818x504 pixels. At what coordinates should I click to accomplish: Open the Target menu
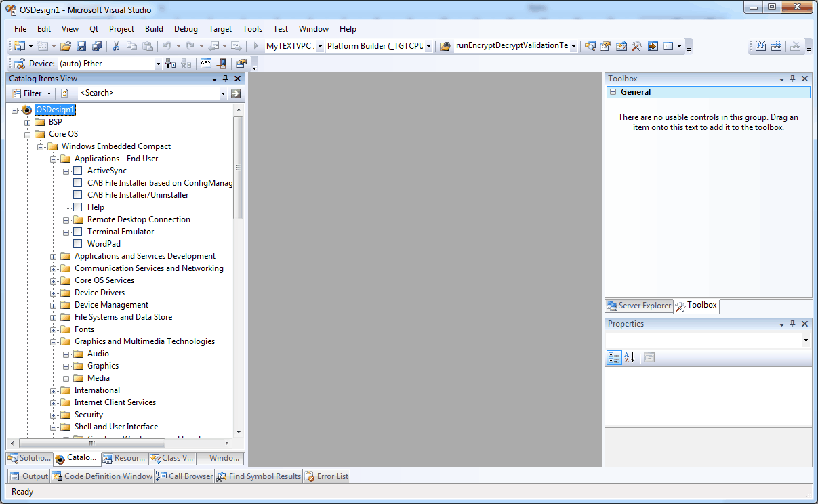tap(220, 29)
